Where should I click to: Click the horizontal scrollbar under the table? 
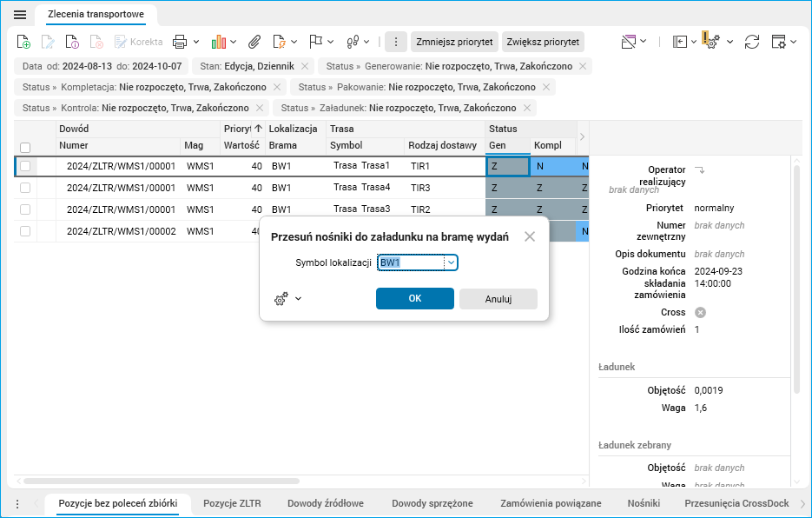click(162, 481)
